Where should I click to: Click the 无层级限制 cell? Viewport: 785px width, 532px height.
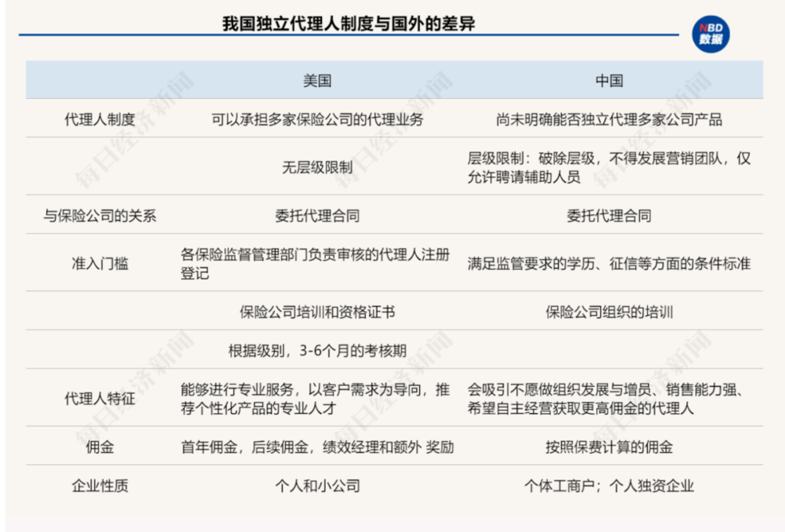(317, 167)
